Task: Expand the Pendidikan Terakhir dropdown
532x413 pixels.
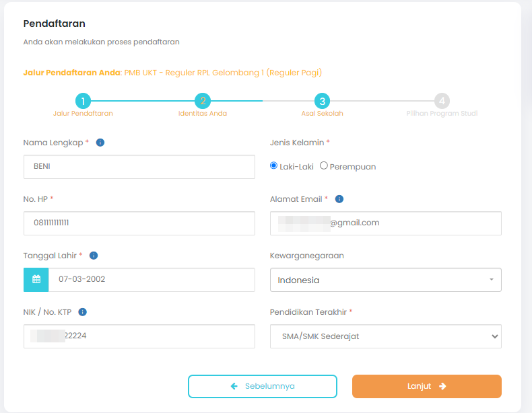Action: click(386, 336)
